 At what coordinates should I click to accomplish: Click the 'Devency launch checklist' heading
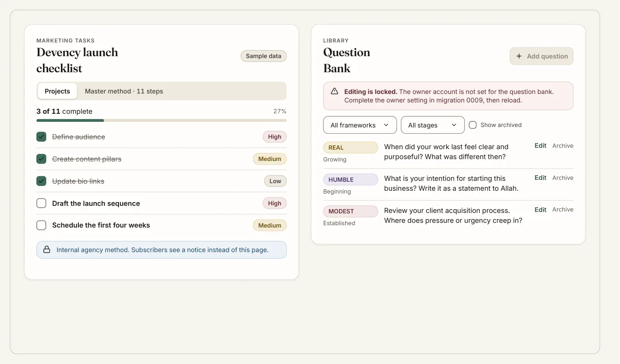(77, 60)
